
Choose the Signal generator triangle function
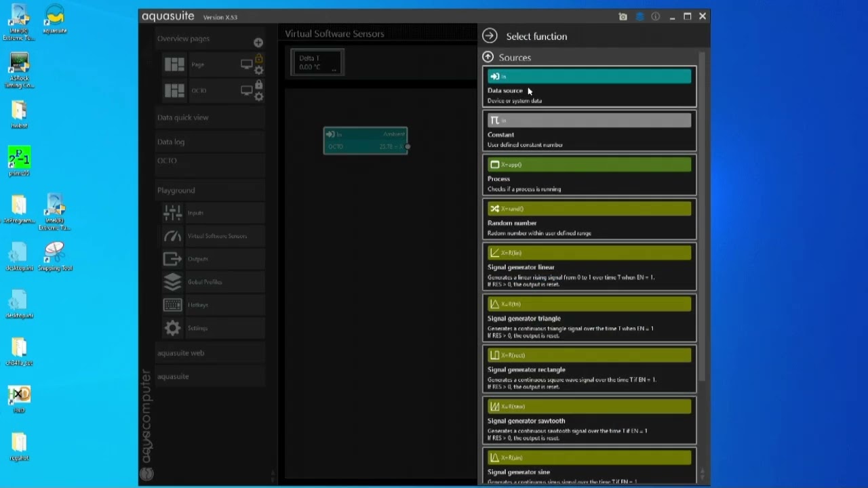point(589,318)
